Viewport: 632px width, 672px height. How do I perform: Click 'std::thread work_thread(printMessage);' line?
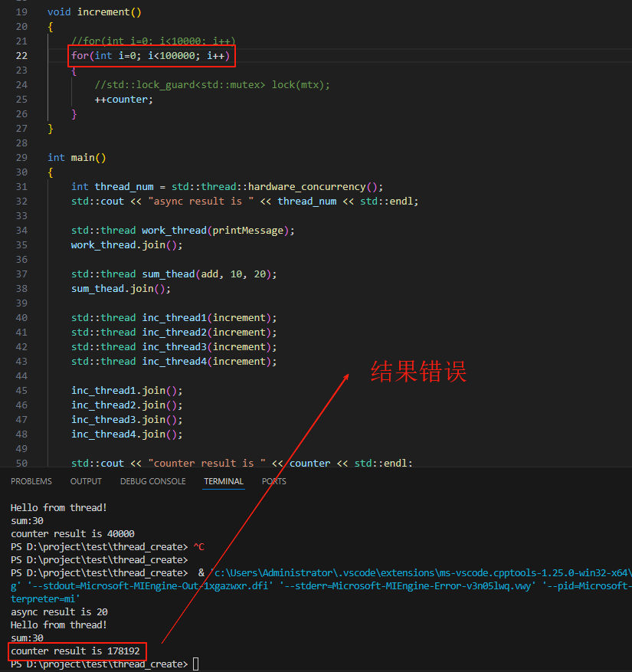pyautogui.click(x=183, y=231)
